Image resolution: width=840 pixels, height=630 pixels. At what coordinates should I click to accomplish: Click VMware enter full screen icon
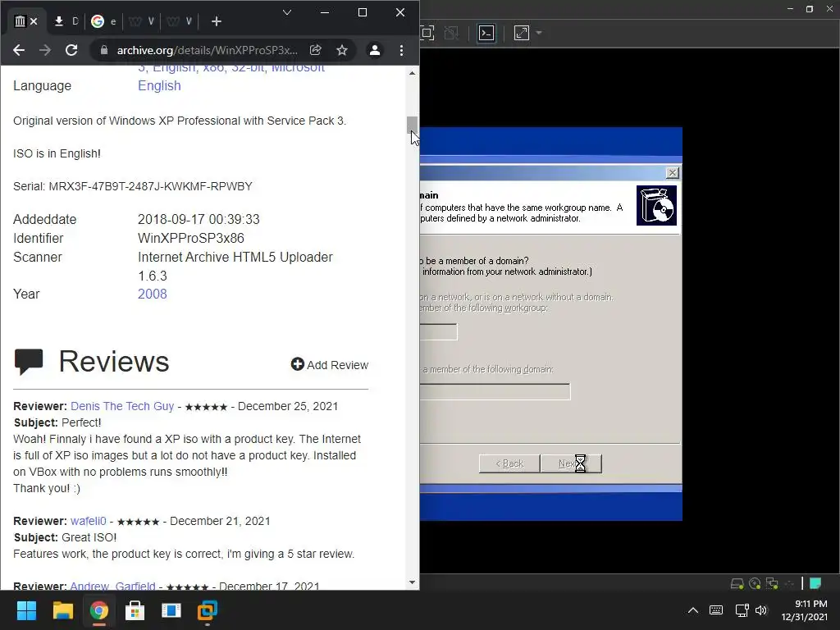point(427,33)
